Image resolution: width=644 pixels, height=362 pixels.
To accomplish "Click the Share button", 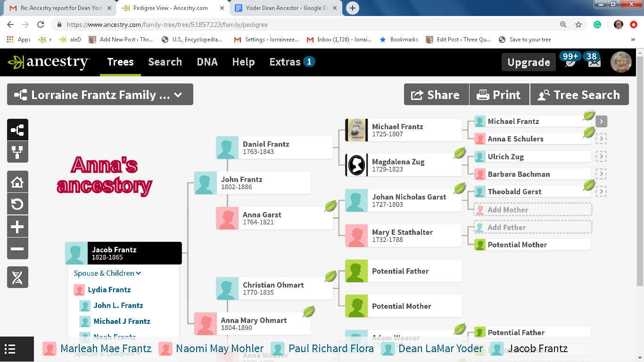I will tap(436, 95).
